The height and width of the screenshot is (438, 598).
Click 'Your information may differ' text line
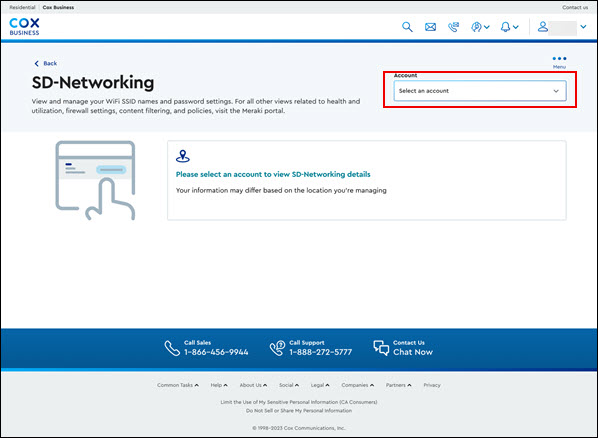click(x=281, y=190)
